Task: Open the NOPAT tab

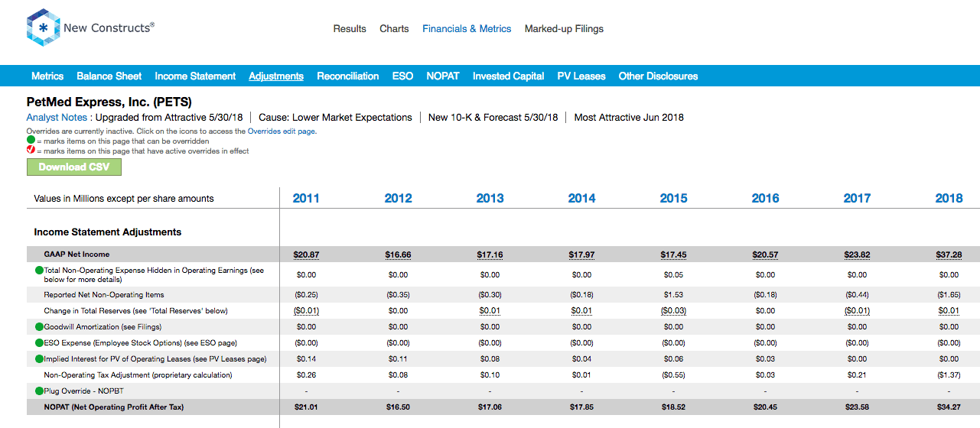Action: (x=443, y=76)
